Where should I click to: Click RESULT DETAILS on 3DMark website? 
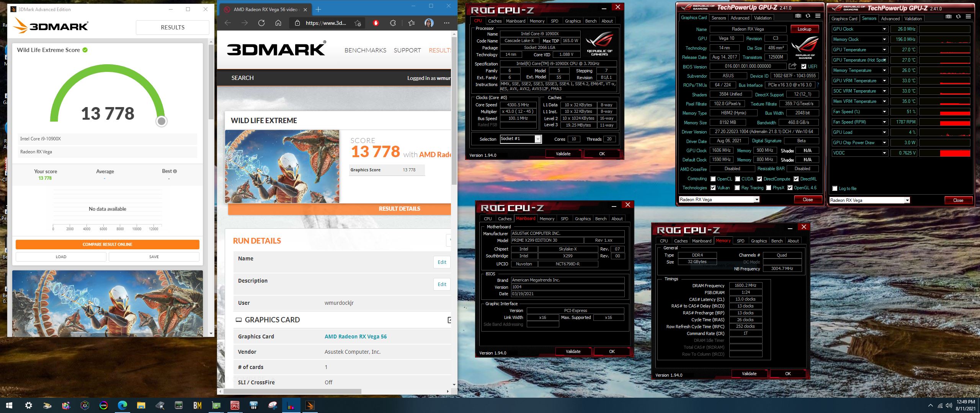(399, 209)
